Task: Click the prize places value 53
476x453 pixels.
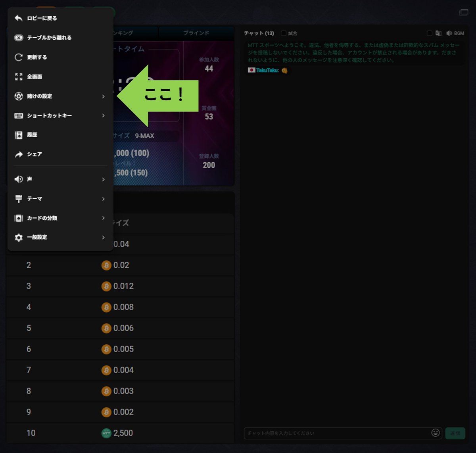Action: (x=209, y=117)
